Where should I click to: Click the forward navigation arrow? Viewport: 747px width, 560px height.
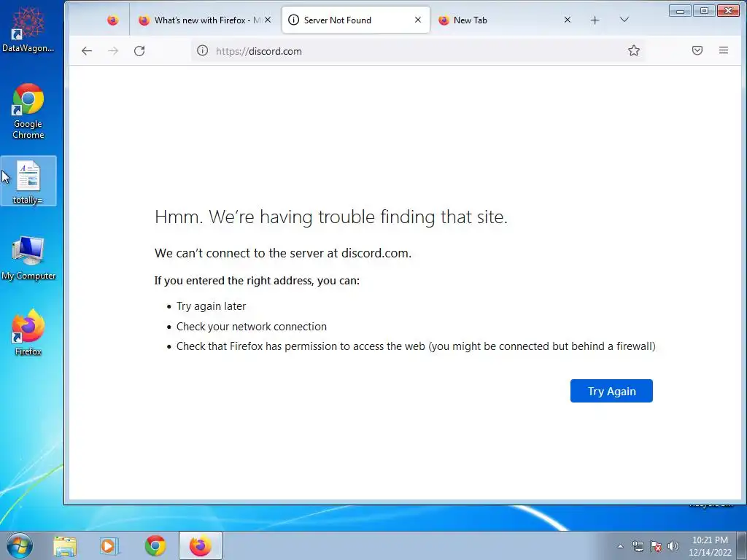coord(113,51)
